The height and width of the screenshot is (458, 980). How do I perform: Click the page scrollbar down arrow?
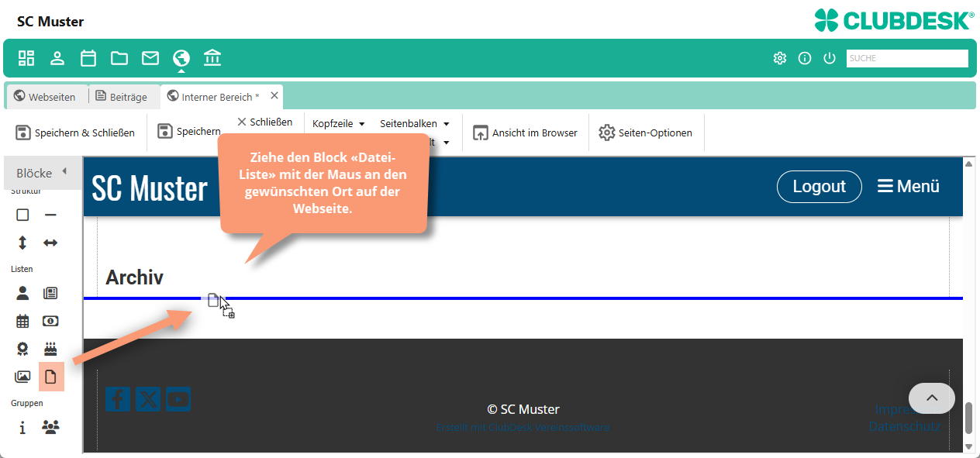[x=968, y=446]
